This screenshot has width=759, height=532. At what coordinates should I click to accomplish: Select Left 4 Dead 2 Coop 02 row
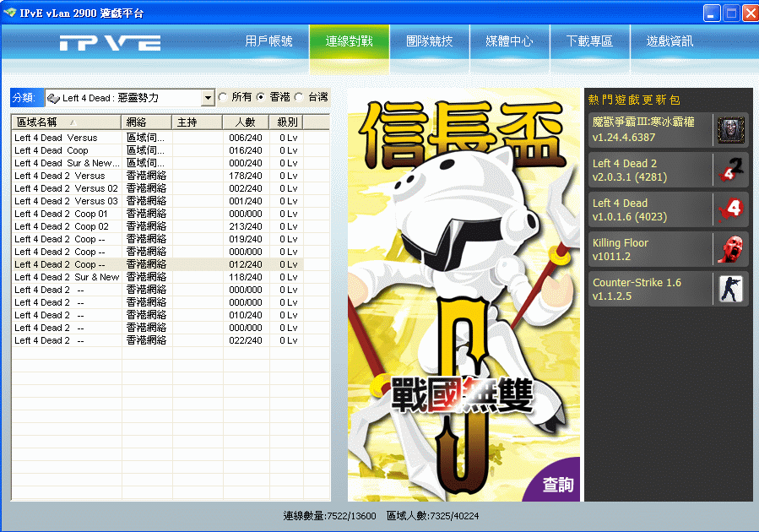pyautogui.click(x=157, y=226)
